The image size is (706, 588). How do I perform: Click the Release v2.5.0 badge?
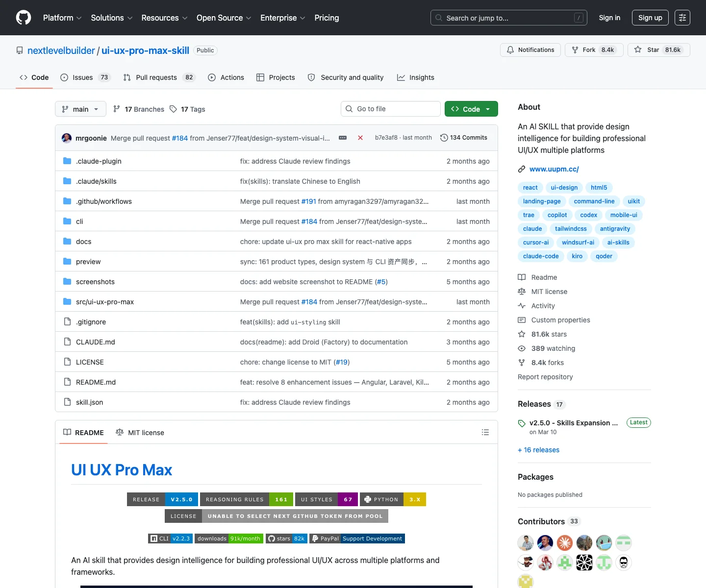(x=162, y=499)
